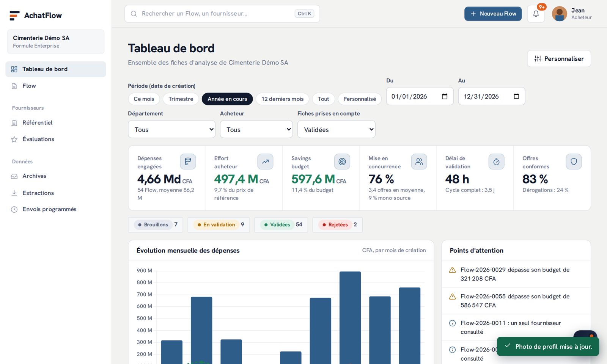Filter by Brouillons status

pyautogui.click(x=156, y=225)
